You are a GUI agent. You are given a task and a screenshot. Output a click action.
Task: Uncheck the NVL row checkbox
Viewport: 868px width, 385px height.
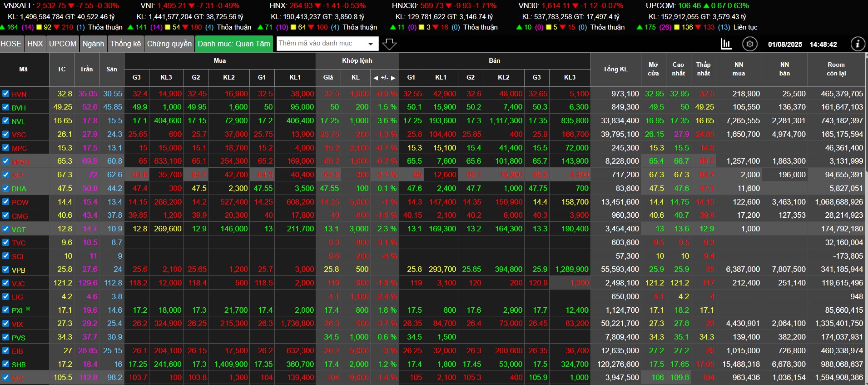[5, 121]
